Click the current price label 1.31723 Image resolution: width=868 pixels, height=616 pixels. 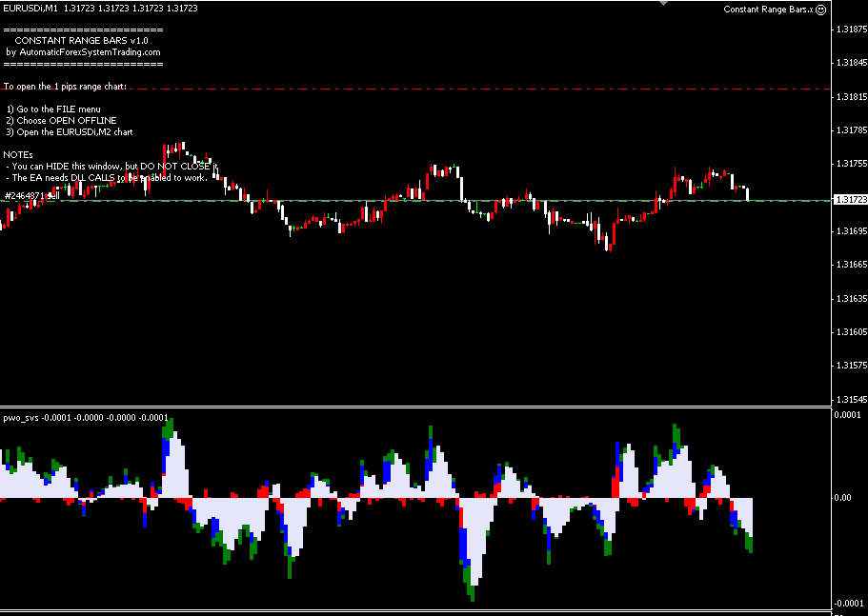(x=851, y=200)
